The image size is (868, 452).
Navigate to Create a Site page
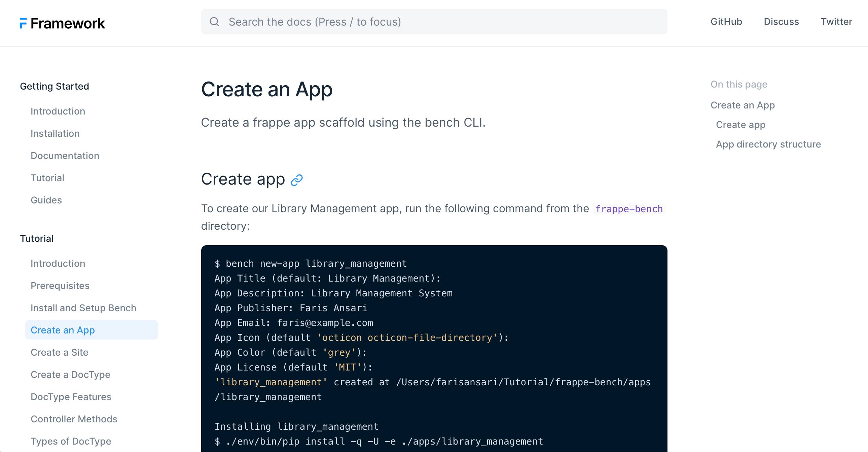tap(59, 353)
